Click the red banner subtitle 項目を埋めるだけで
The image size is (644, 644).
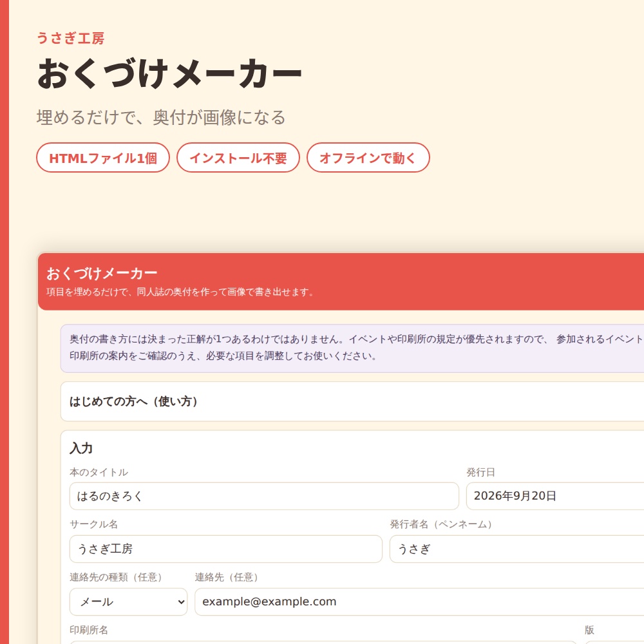click(x=180, y=292)
